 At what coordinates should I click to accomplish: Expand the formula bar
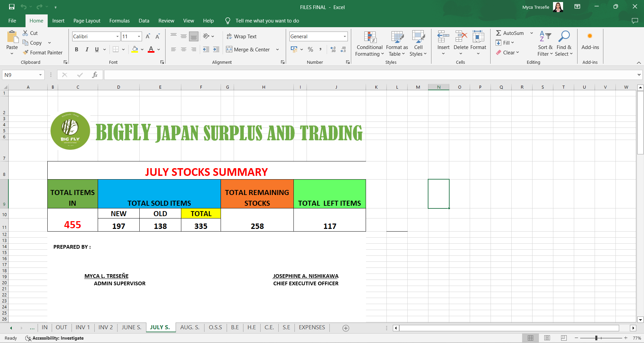(x=639, y=75)
